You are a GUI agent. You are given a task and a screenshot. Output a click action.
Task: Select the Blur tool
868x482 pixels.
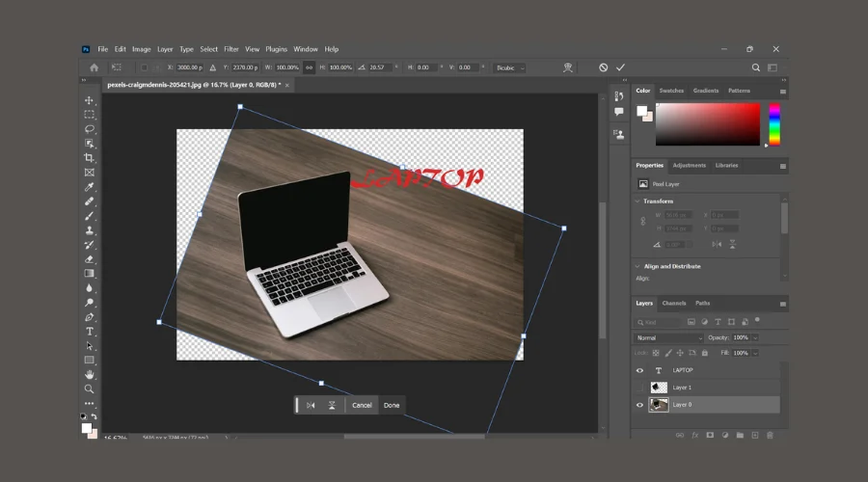[x=89, y=288]
